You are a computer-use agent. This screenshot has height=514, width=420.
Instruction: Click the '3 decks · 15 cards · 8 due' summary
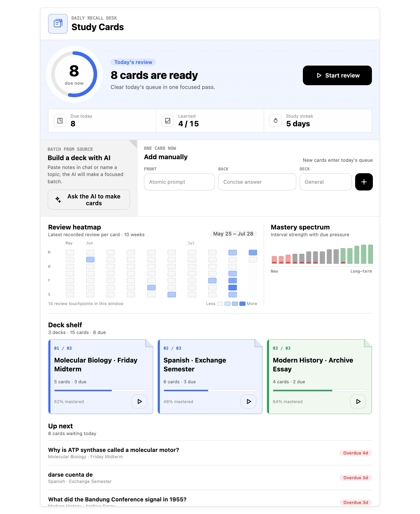pos(77,332)
